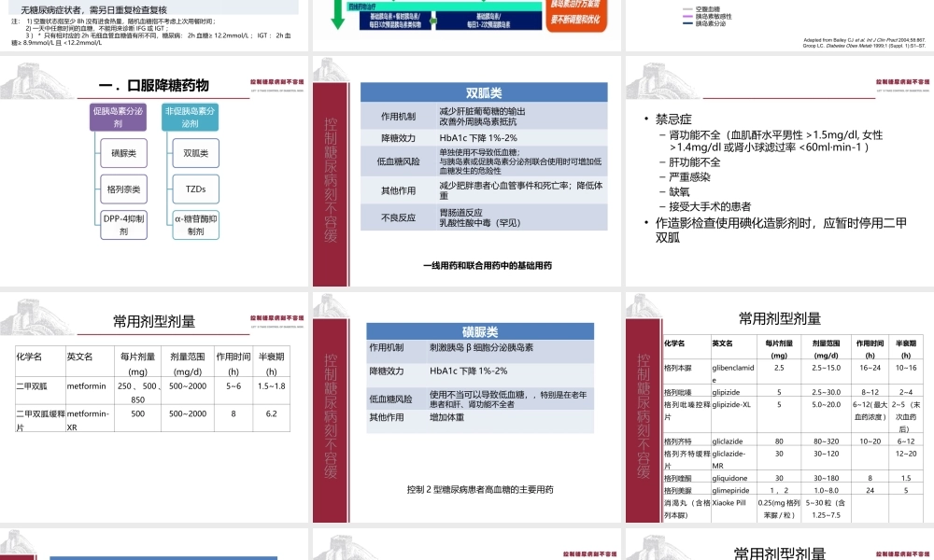Select the glimepiride cell in the dosage table
Viewport: 934px width, 560px height.
(730, 489)
